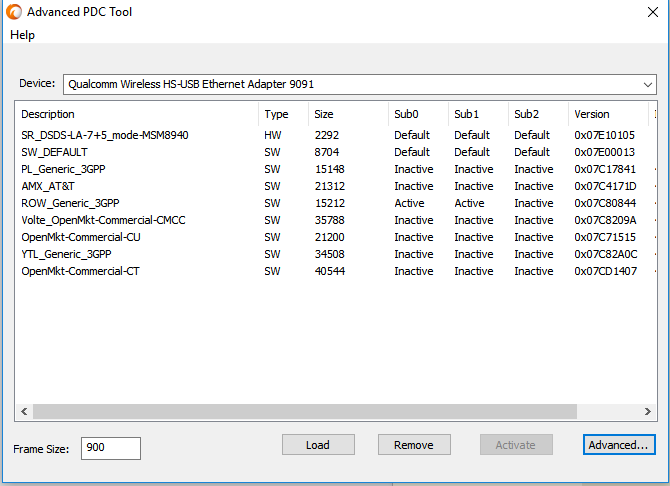Select the ROW_Generic_3GPP configuration row
The height and width of the screenshot is (486, 670).
pos(336,203)
